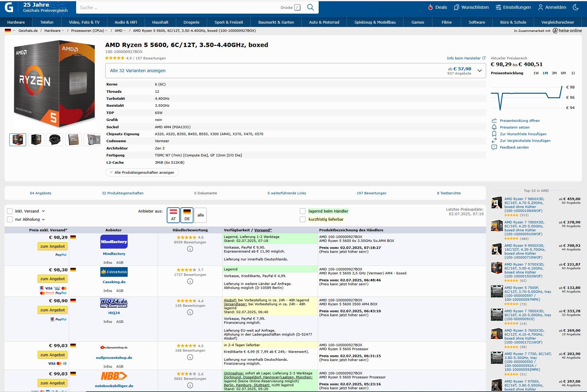Click next arrow on thumbnail strip
The image size is (587, 392).
pyautogui.click(x=97, y=140)
